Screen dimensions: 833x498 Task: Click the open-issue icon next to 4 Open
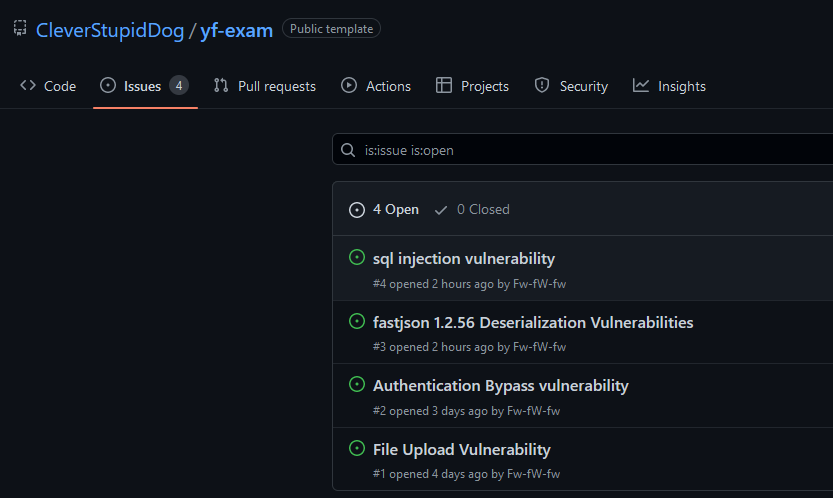(x=357, y=210)
